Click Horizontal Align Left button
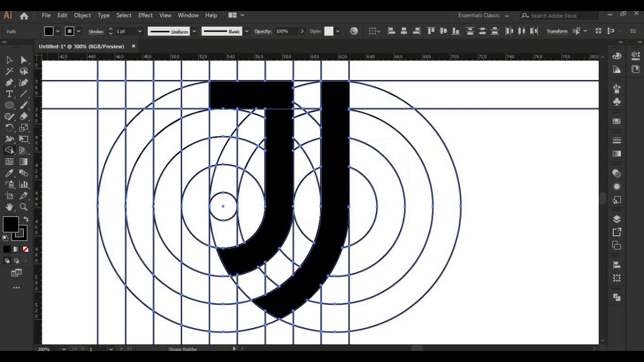This screenshot has height=362, width=644. [x=391, y=31]
